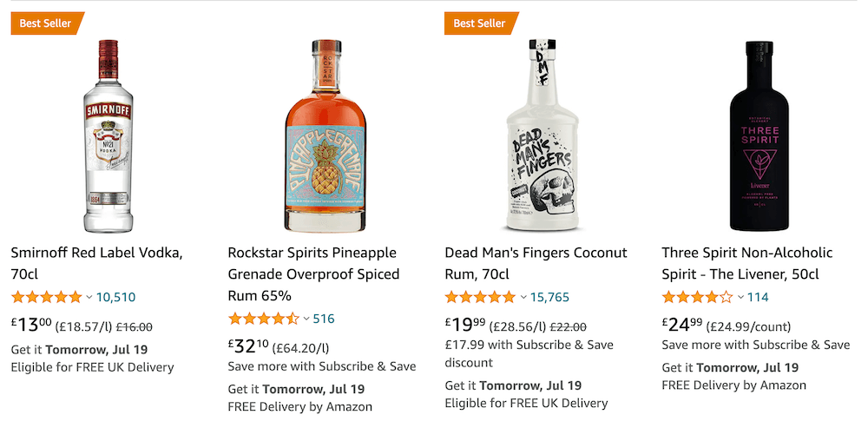
Task: Open the Dead Man's Fingers Coconut Rum link
Action: click(x=536, y=263)
